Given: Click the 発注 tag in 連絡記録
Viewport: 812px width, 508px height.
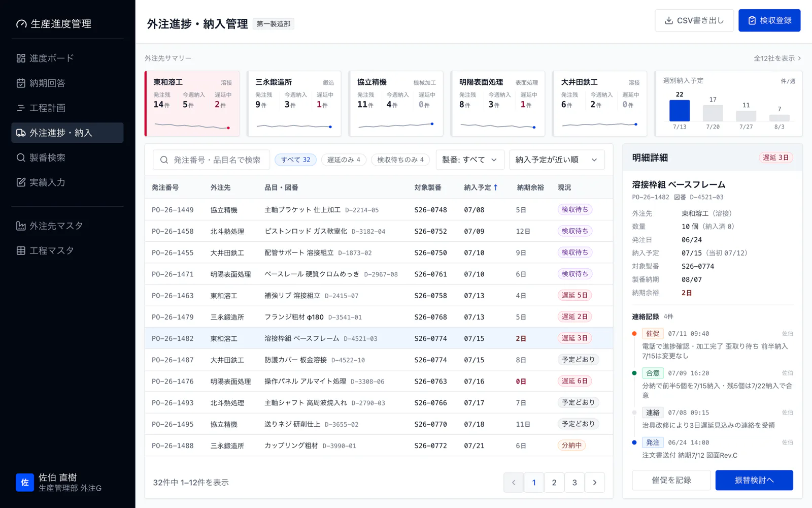Looking at the screenshot, I should (x=653, y=442).
